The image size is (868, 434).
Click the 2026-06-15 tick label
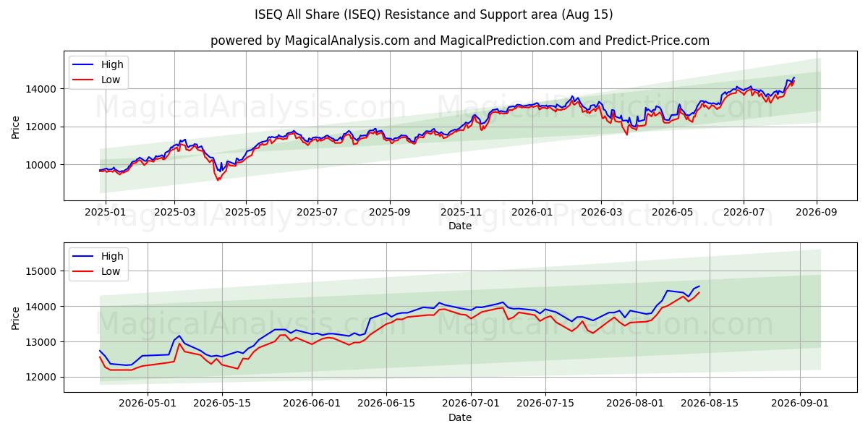pos(386,404)
